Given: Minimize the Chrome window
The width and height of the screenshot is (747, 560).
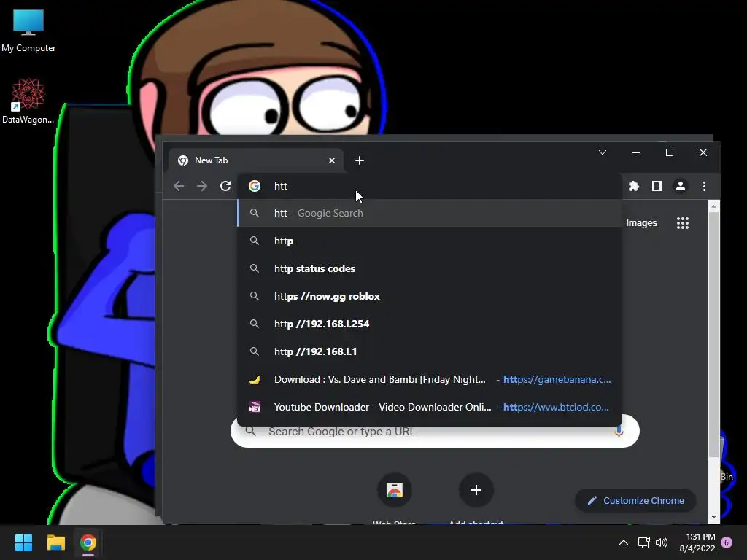Looking at the screenshot, I should (636, 152).
